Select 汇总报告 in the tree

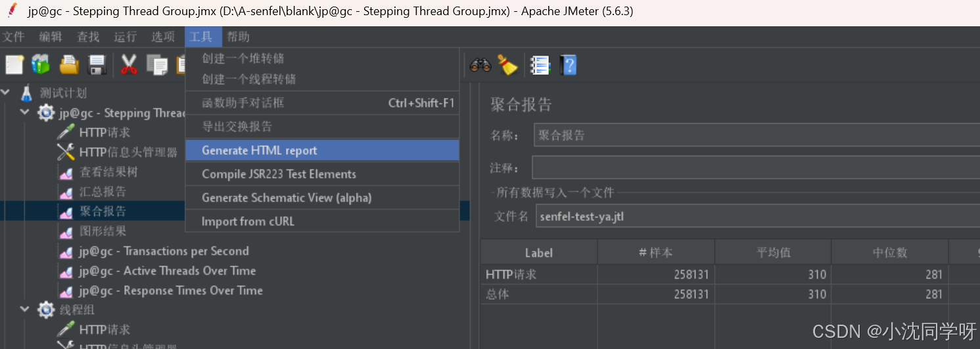coord(103,192)
